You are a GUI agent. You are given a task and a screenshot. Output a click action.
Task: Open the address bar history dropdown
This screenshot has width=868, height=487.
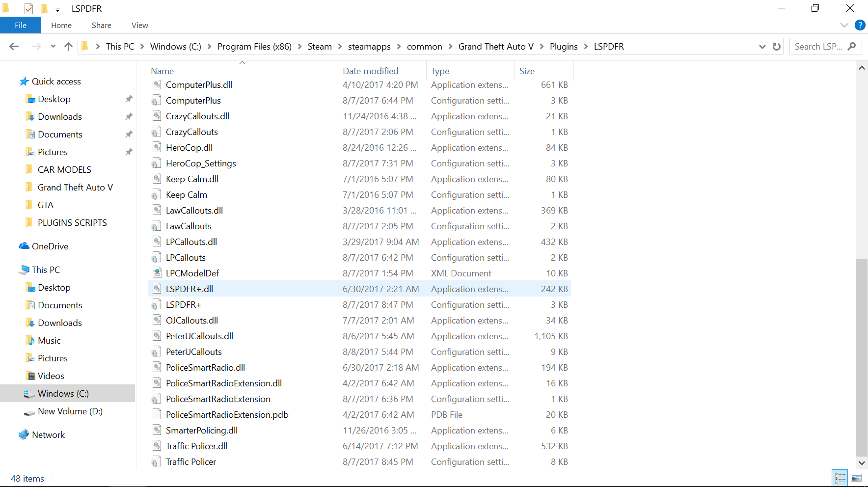click(762, 47)
